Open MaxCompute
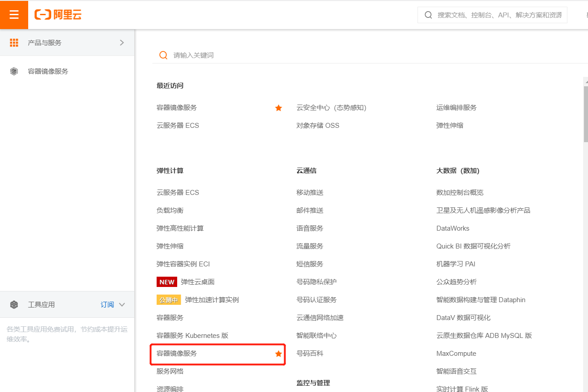The image size is (588, 392). coord(456,354)
